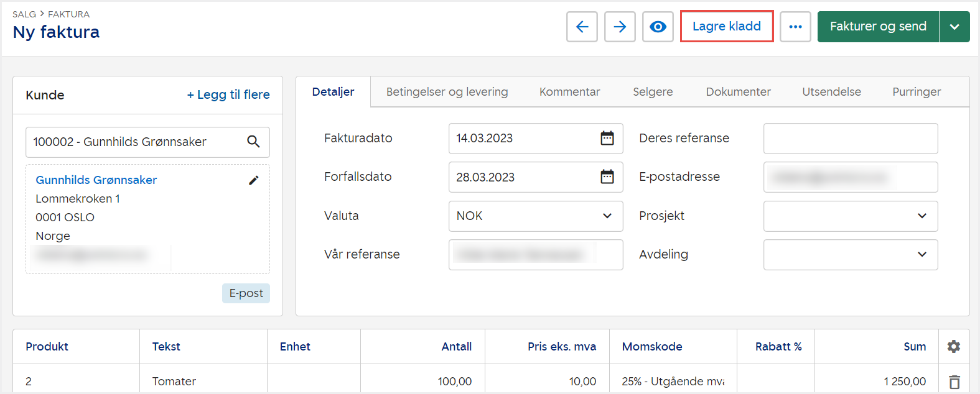Image resolution: width=980 pixels, height=394 pixels.
Task: Preview invoice using the eye icon
Action: point(658,27)
